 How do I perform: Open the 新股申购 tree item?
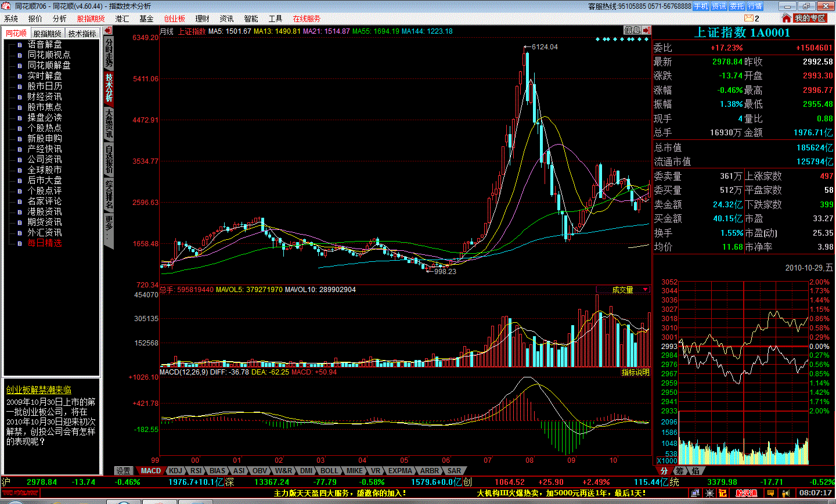point(45,138)
